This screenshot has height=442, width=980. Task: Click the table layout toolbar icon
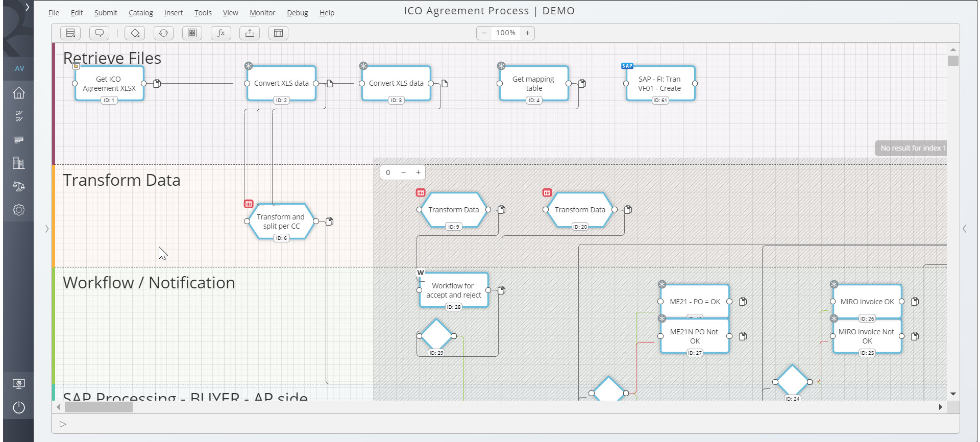coord(278,33)
